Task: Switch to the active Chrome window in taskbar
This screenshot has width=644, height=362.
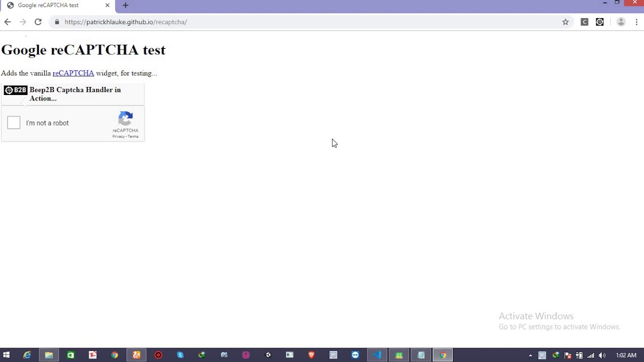Action: [443, 355]
